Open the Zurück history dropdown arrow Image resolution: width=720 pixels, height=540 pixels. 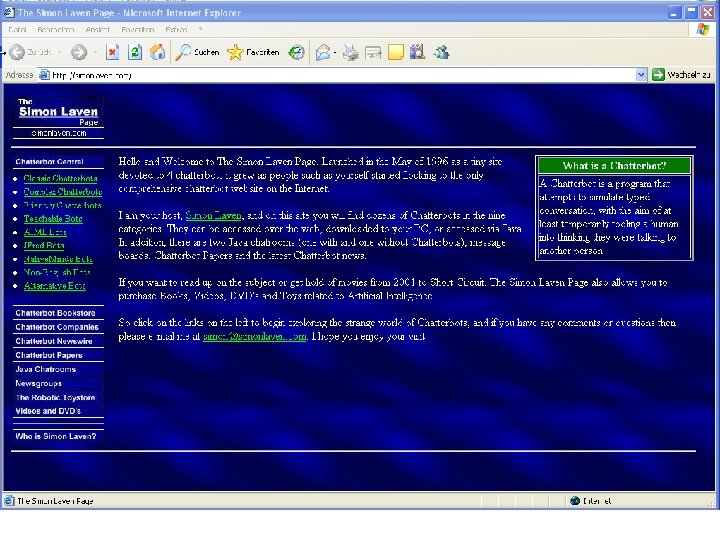point(60,52)
